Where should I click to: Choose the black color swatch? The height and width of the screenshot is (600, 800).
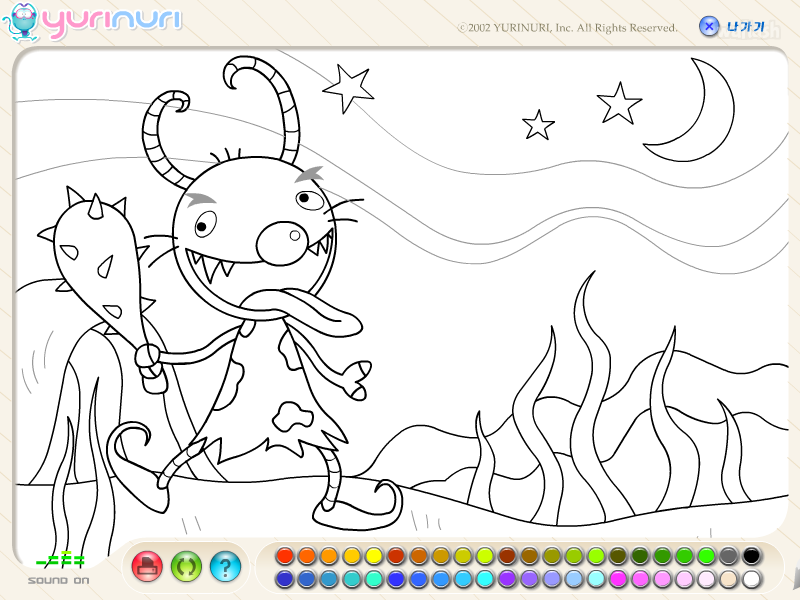tap(752, 556)
